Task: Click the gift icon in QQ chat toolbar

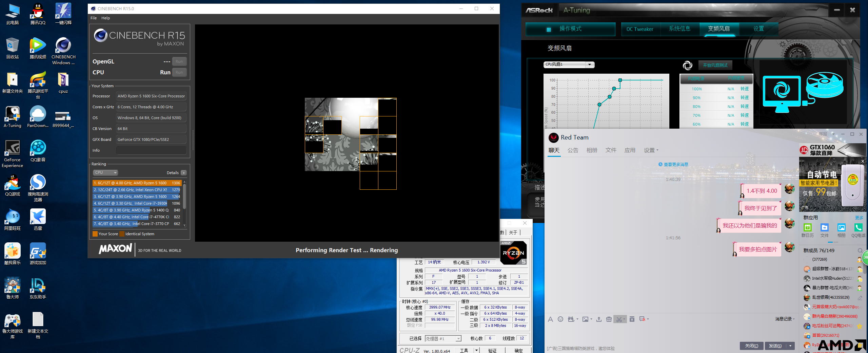Action: 609,319
